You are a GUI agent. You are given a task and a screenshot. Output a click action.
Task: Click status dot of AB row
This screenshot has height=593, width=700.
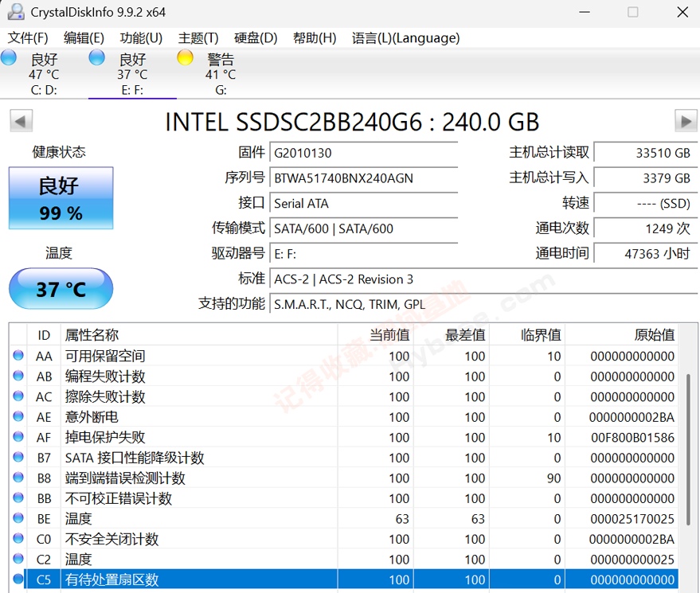pos(18,376)
